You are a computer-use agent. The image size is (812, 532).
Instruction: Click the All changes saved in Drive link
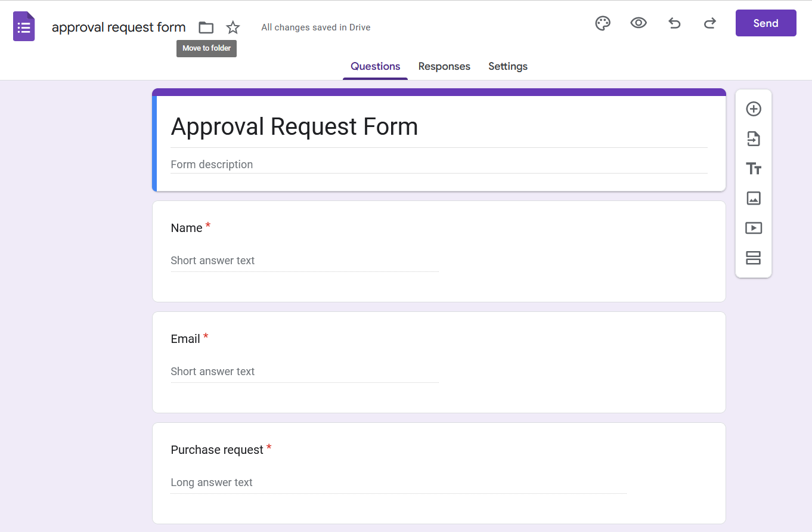(x=315, y=27)
